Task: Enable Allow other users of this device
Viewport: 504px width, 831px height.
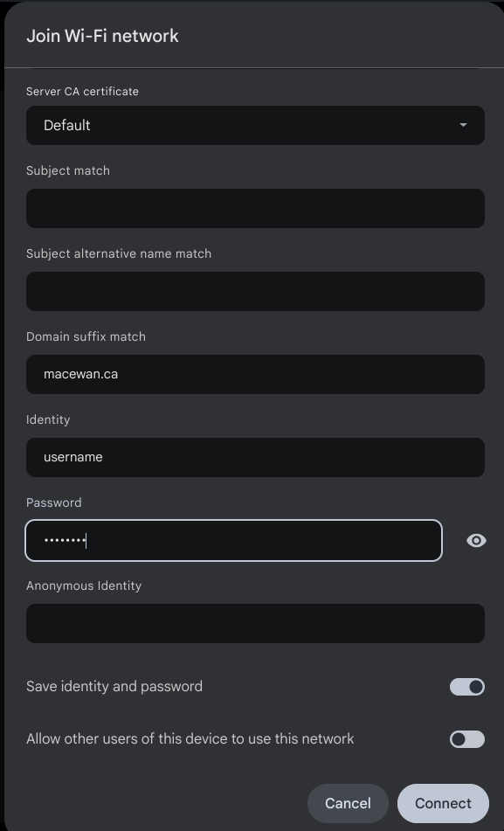Action: point(466,738)
